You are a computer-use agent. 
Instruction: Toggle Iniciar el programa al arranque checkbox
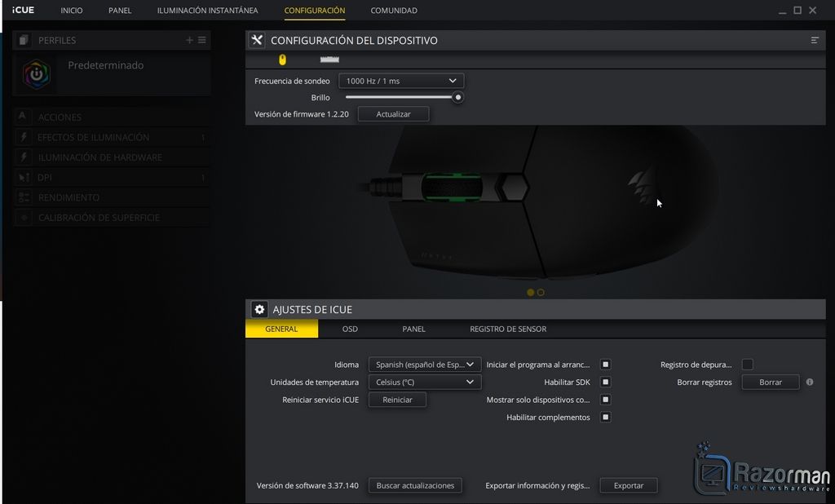pyautogui.click(x=606, y=365)
